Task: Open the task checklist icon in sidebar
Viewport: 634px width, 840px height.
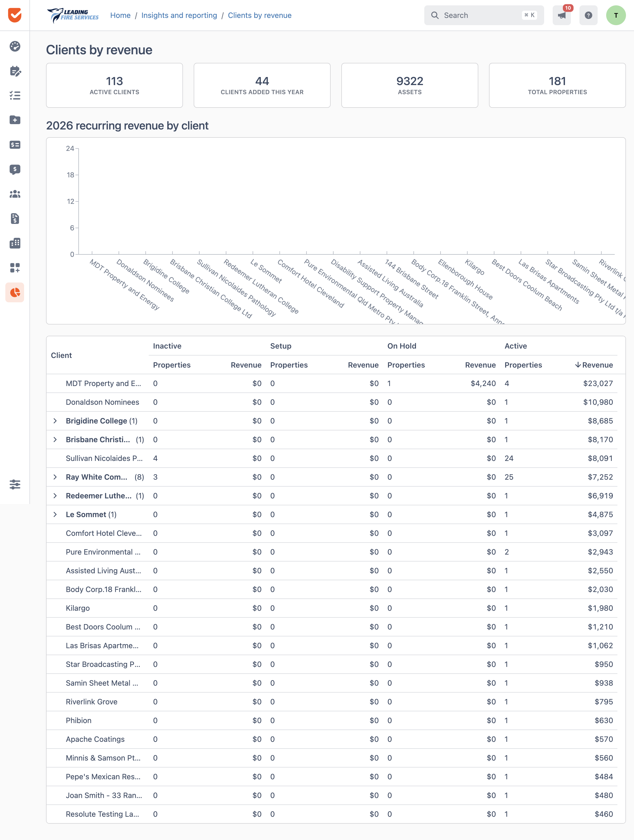Action: pos(15,95)
